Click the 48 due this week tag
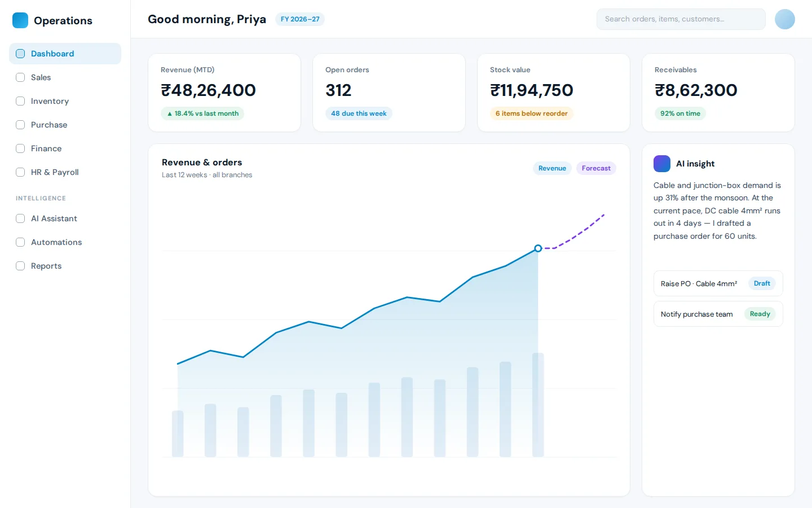Viewport: 812px width, 508px height. coord(359,113)
